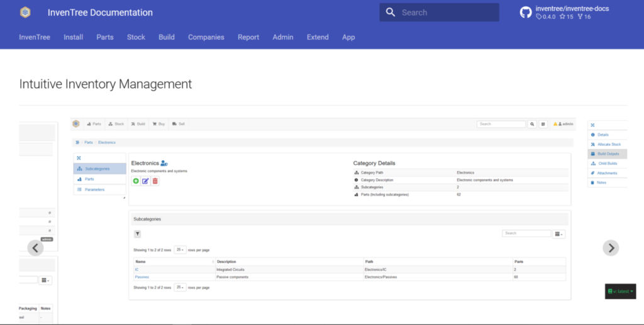Image resolution: width=644 pixels, height=325 pixels.
Task: Open the Companies navigation tab
Action: point(206,37)
